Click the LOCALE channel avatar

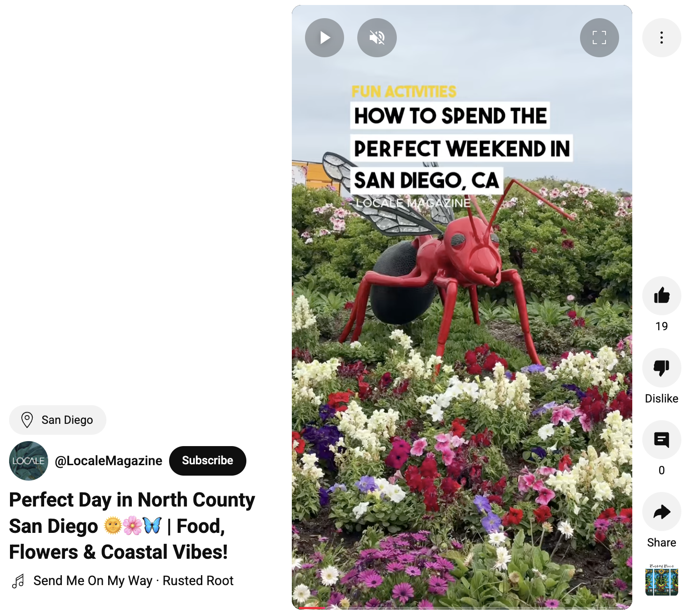click(x=29, y=461)
